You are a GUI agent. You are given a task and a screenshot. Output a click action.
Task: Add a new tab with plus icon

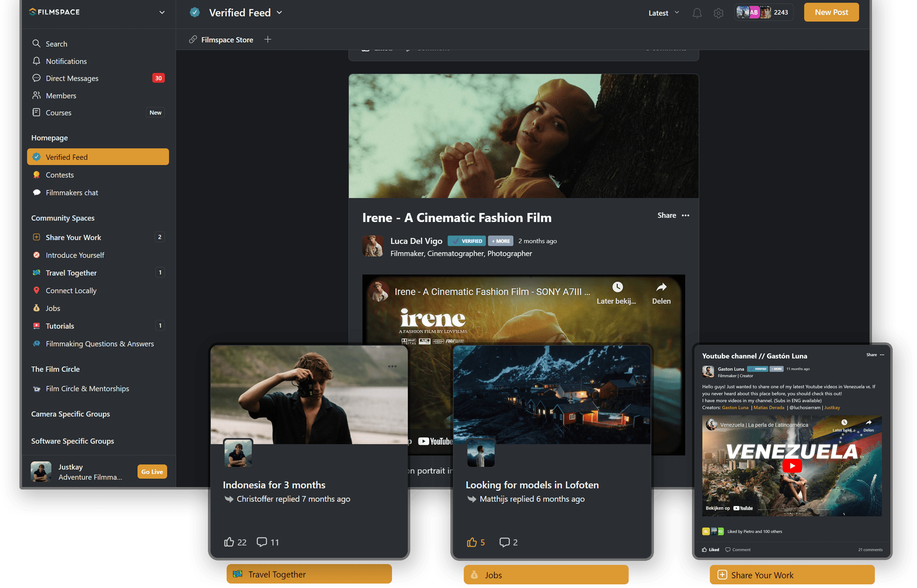click(x=268, y=39)
